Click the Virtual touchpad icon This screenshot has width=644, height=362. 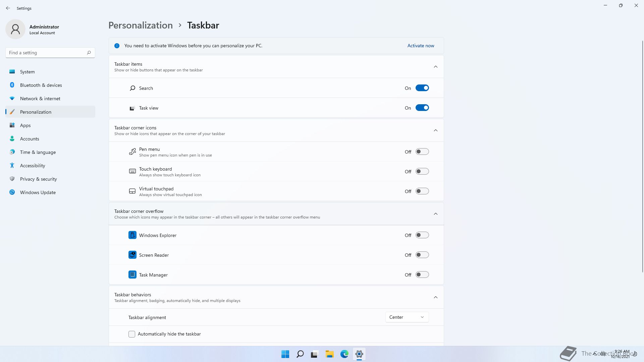[132, 191]
